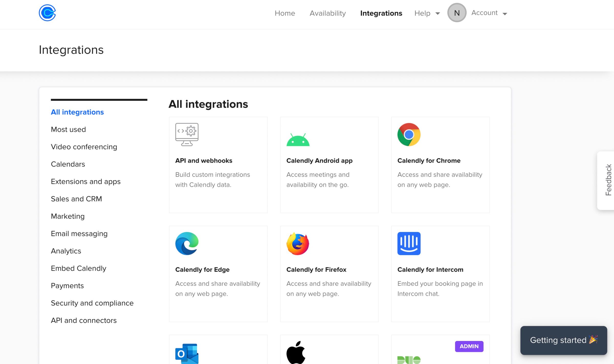Open Calendly for Chrome title

[429, 161]
